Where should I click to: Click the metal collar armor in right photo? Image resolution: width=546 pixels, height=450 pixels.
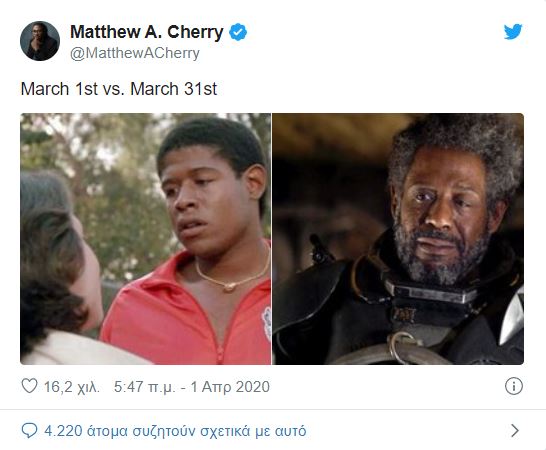[x=430, y=295]
